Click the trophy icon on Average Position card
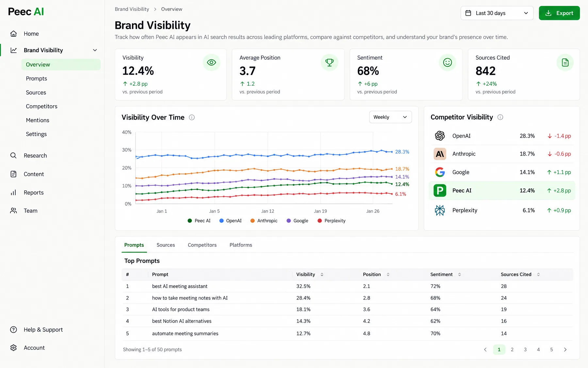588x368 pixels. 329,62
